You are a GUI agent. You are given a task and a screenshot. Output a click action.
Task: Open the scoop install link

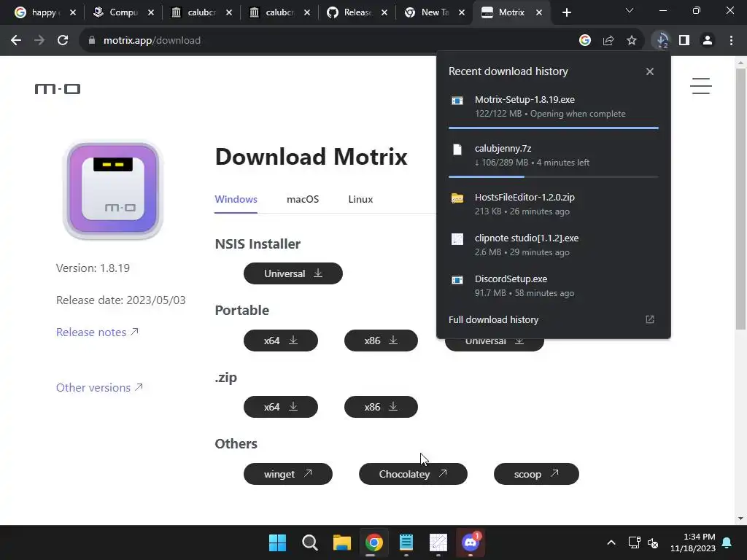[536, 474]
